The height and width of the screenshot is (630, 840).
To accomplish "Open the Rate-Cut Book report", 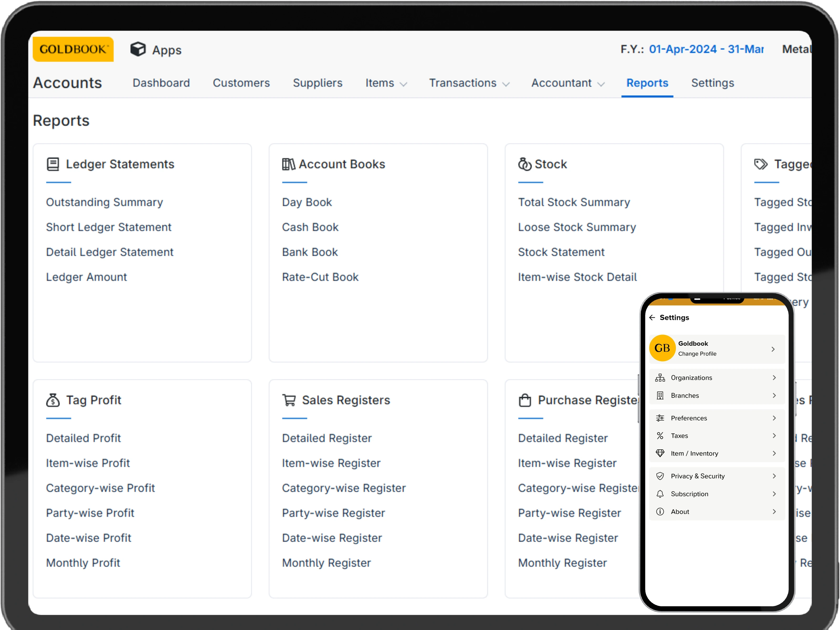I will click(x=320, y=277).
